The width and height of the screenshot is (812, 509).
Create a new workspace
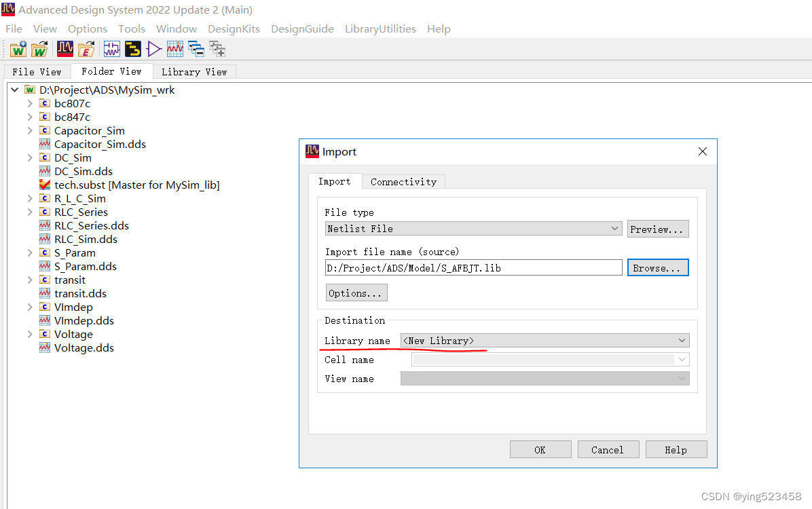[18, 48]
